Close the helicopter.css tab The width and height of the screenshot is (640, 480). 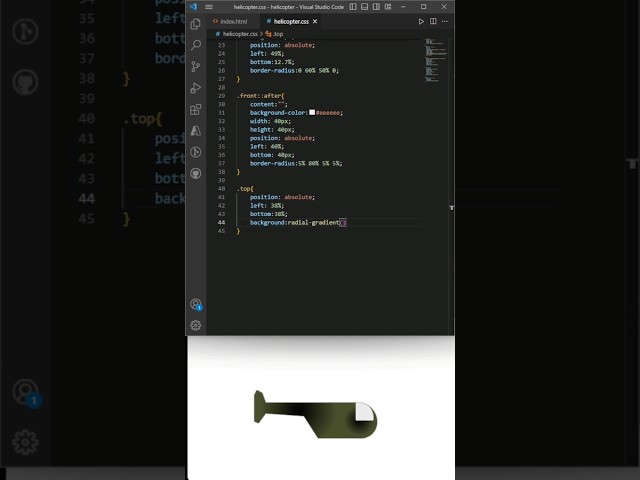315,21
